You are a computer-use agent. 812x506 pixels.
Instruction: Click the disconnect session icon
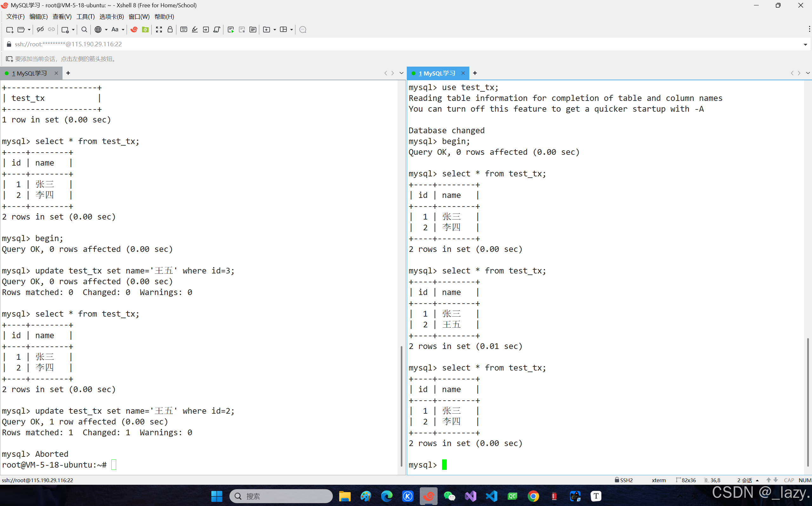[40, 30]
